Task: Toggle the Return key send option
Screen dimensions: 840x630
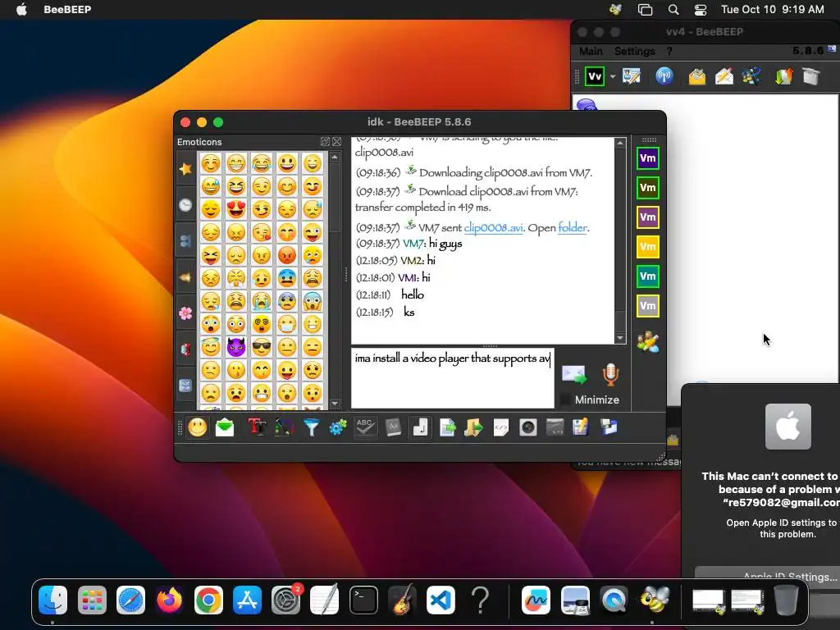Action: pos(420,427)
